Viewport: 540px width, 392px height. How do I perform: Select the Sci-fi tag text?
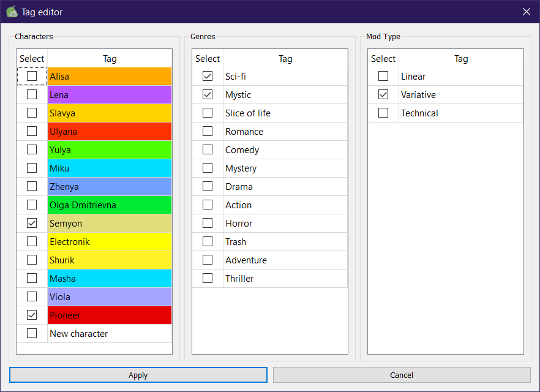coord(236,76)
